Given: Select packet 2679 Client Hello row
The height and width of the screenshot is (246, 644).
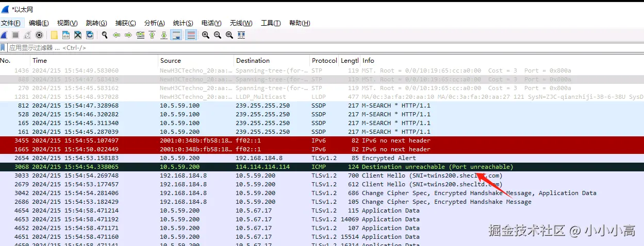Looking at the screenshot, I should point(322,184).
